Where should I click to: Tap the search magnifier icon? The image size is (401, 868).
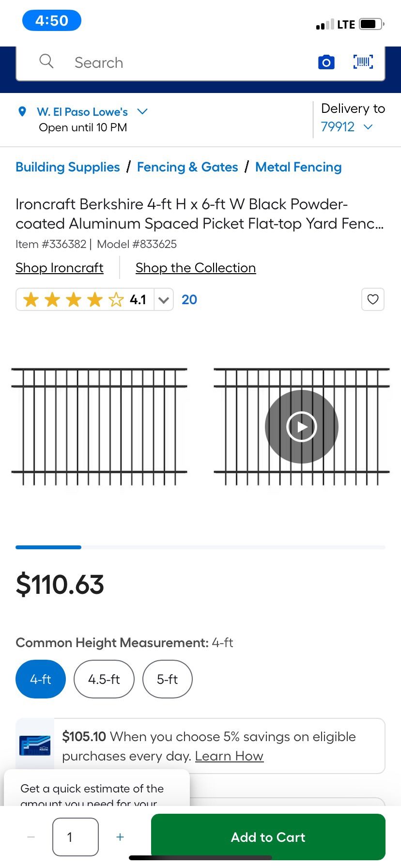(46, 62)
